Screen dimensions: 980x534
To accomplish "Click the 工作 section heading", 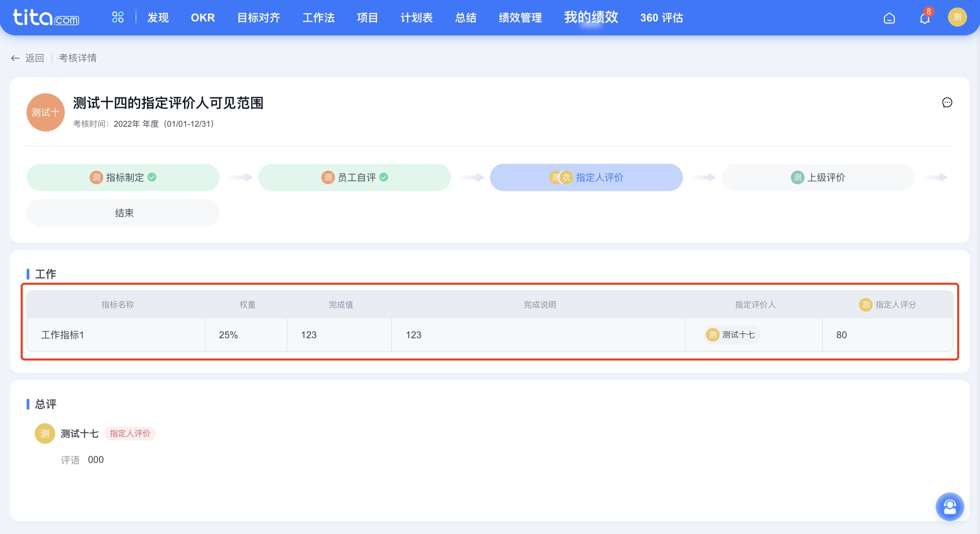I will (x=45, y=274).
